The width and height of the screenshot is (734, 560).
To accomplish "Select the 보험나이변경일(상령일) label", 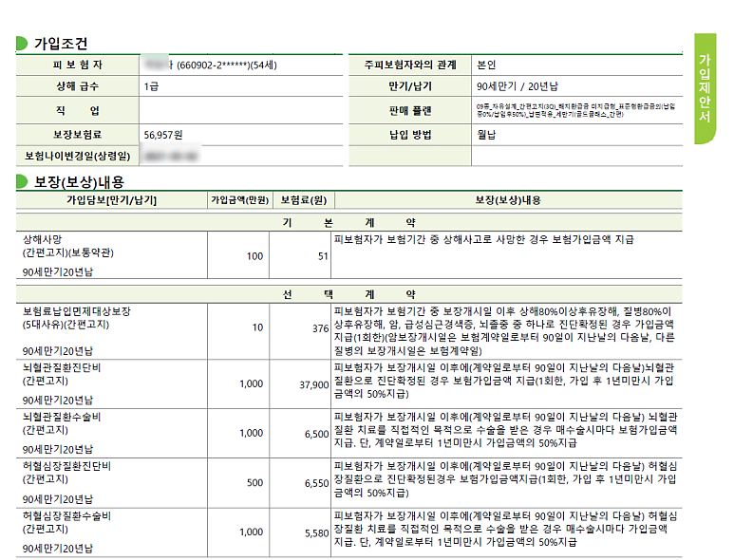I will [x=78, y=156].
